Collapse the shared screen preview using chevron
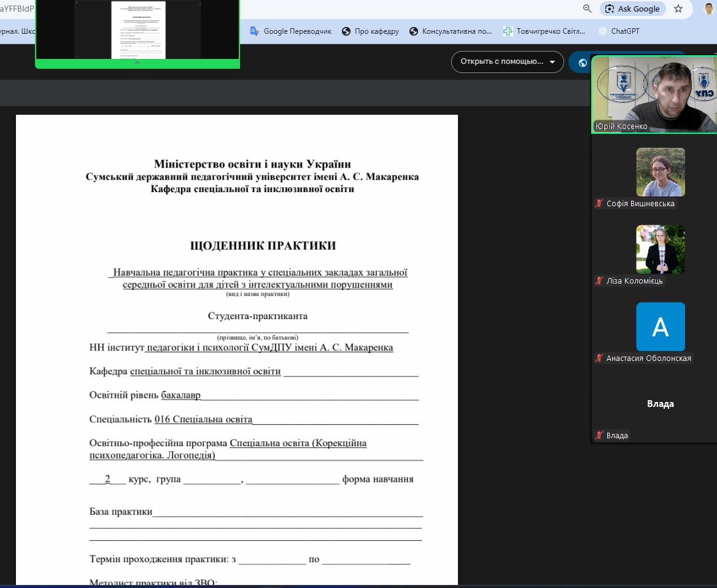The width and height of the screenshot is (717, 588). (x=137, y=63)
